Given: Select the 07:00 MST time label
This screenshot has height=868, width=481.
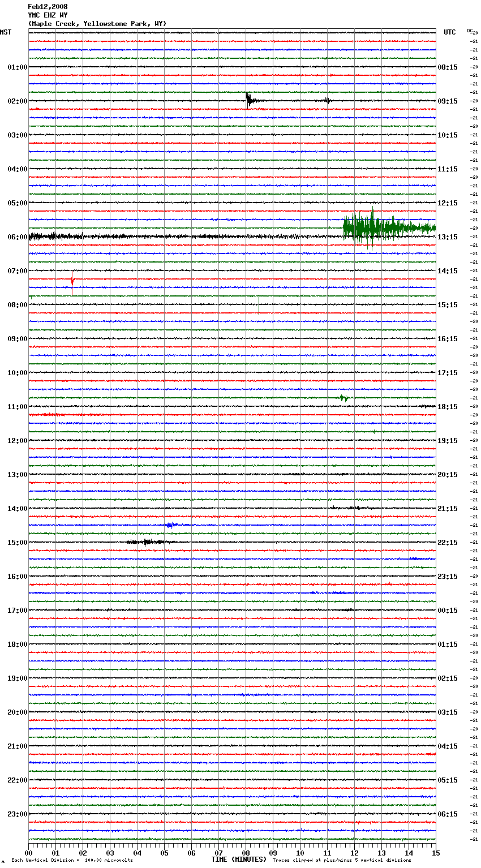Looking at the screenshot, I should (18, 271).
